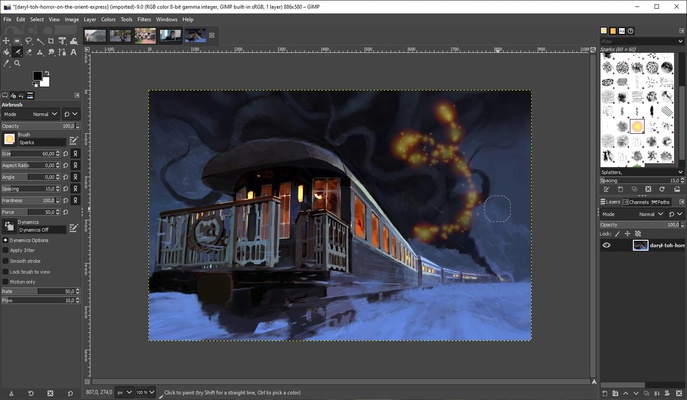Open the Dynamics picker
Image resolution: width=687 pixels, height=400 pixels.
pyautogui.click(x=9, y=227)
